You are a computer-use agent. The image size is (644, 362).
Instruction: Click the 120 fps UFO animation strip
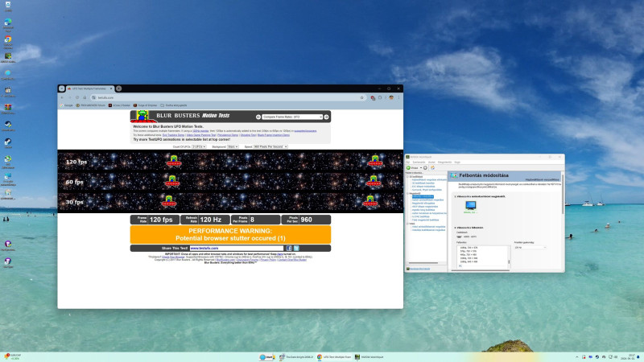pos(230,161)
